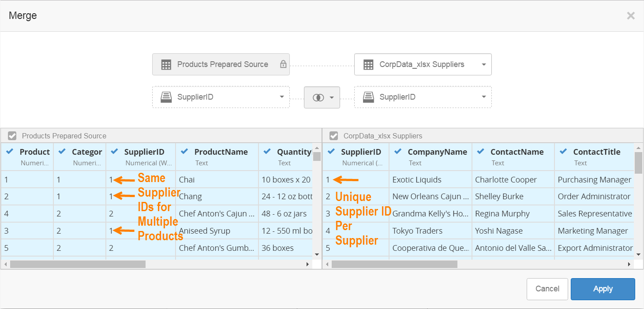
Task: Uncheck the CompanyName column checkmark
Action: coord(398,152)
